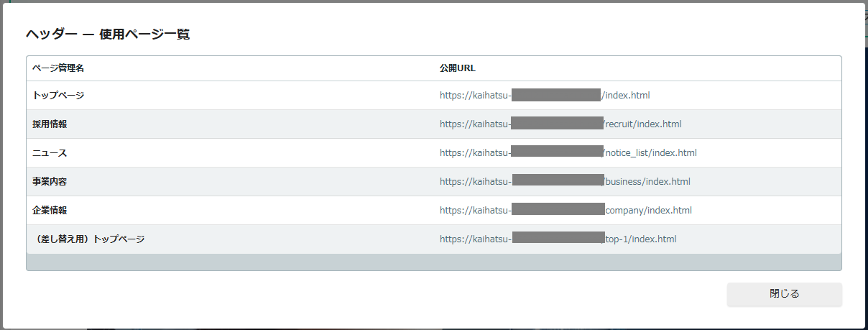Click the ページ管理名 column header

(x=58, y=68)
